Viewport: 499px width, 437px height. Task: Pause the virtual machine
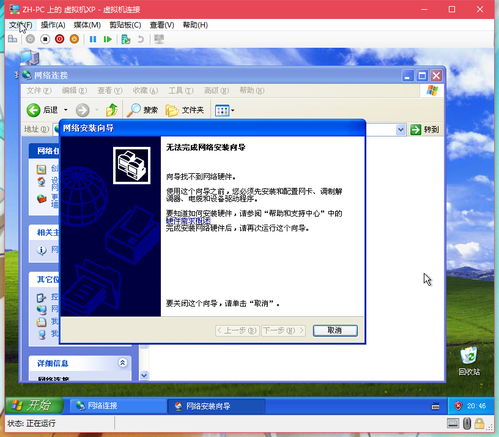tap(93, 39)
